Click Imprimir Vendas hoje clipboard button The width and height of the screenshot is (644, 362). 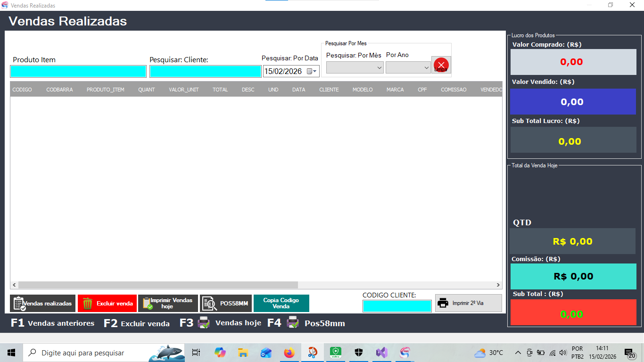click(168, 304)
